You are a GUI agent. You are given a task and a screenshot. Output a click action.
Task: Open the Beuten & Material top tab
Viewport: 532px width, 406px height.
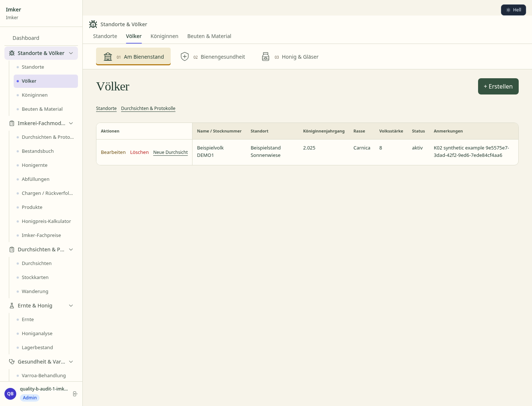[209, 36]
